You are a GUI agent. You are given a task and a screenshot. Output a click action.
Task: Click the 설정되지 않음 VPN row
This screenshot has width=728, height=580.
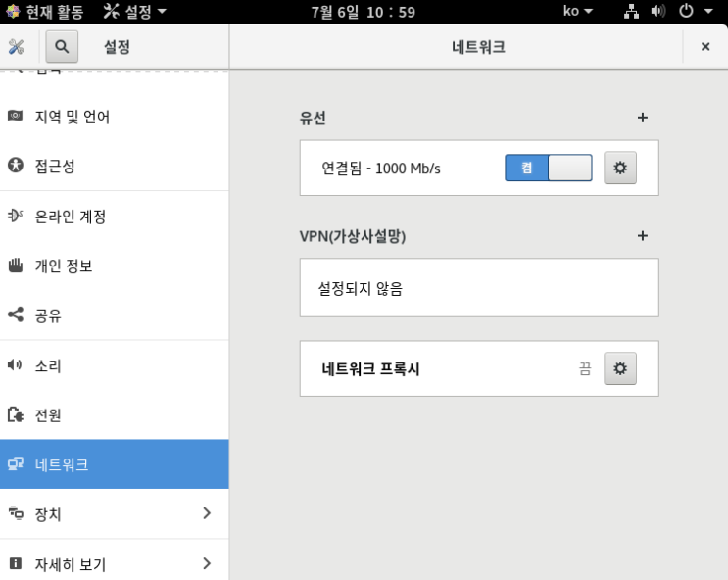pyautogui.click(x=479, y=288)
